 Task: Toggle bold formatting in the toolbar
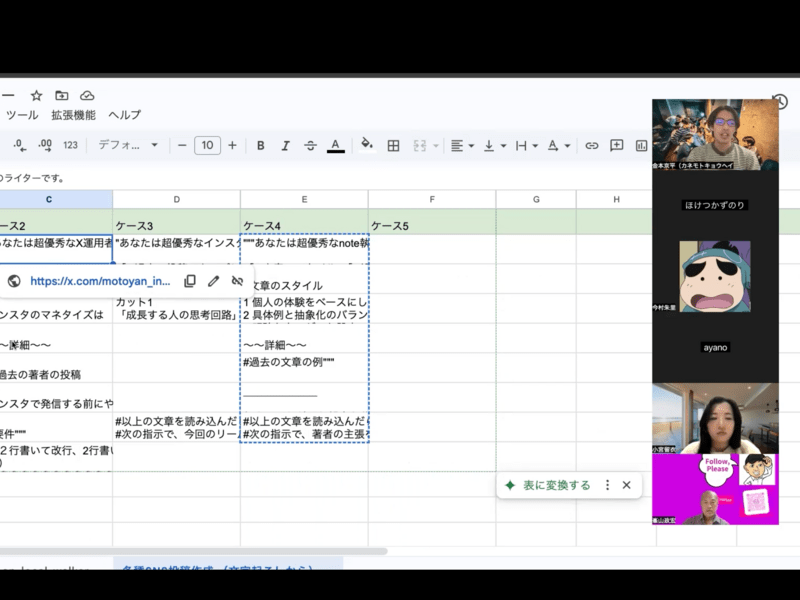tap(260, 146)
